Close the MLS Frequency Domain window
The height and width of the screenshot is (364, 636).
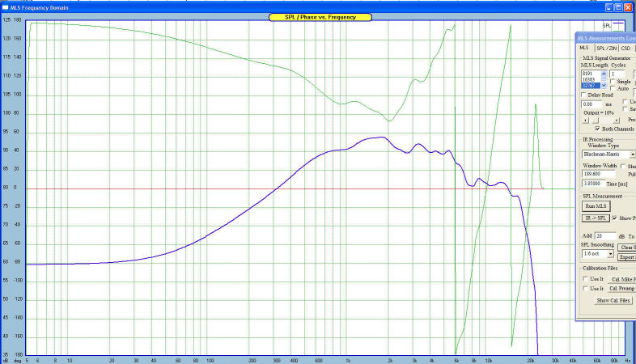pyautogui.click(x=628, y=7)
